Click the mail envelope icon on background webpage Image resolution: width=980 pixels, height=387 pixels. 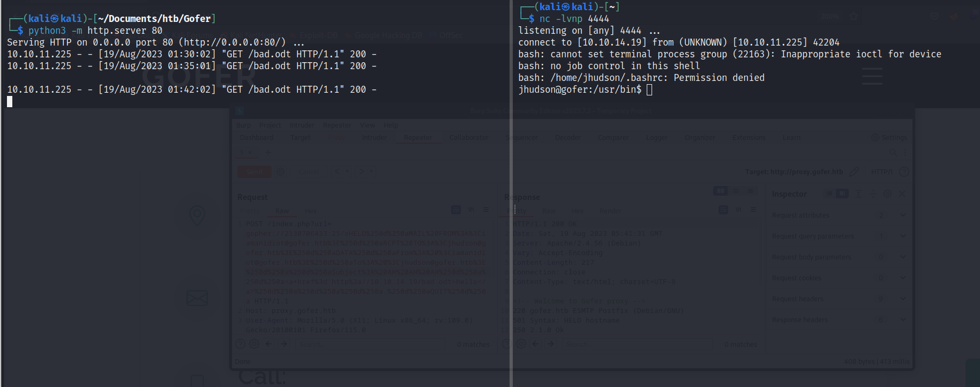tap(197, 297)
